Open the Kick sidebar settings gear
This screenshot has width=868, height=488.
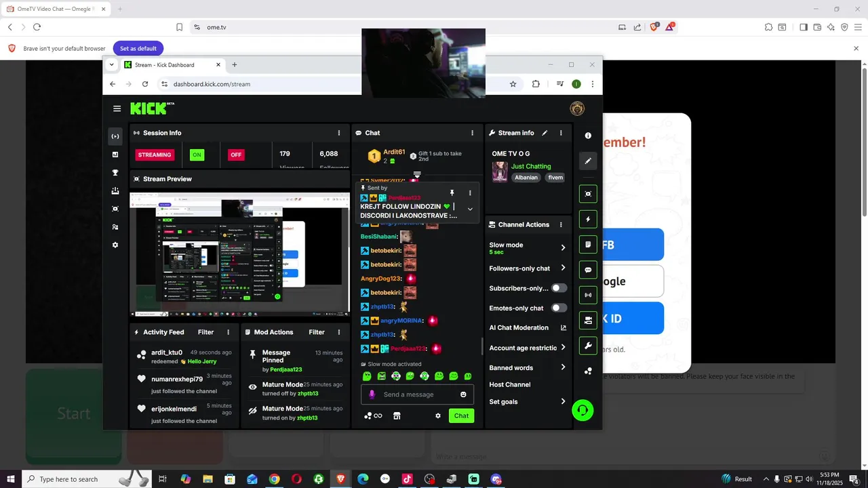pyautogui.click(x=115, y=245)
